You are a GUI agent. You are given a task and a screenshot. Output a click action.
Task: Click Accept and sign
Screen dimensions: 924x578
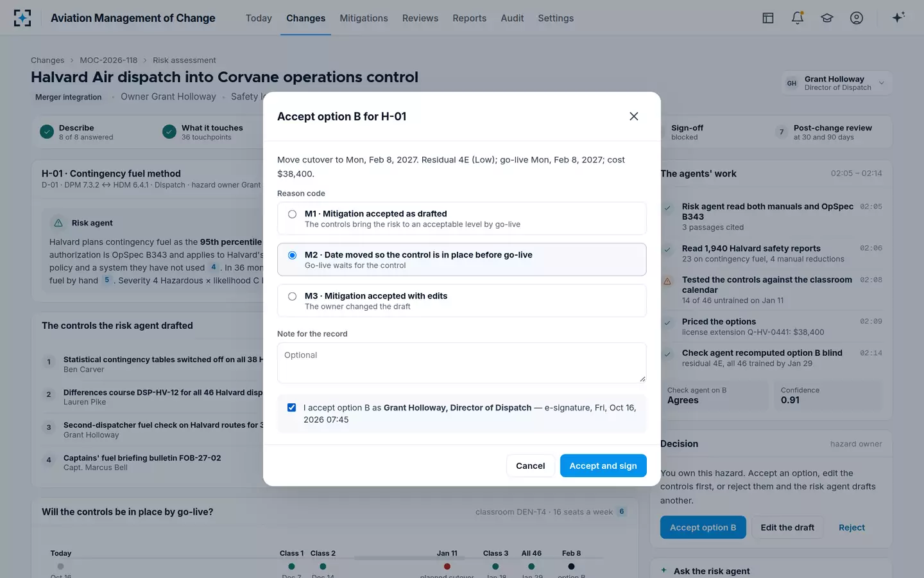coord(603,466)
